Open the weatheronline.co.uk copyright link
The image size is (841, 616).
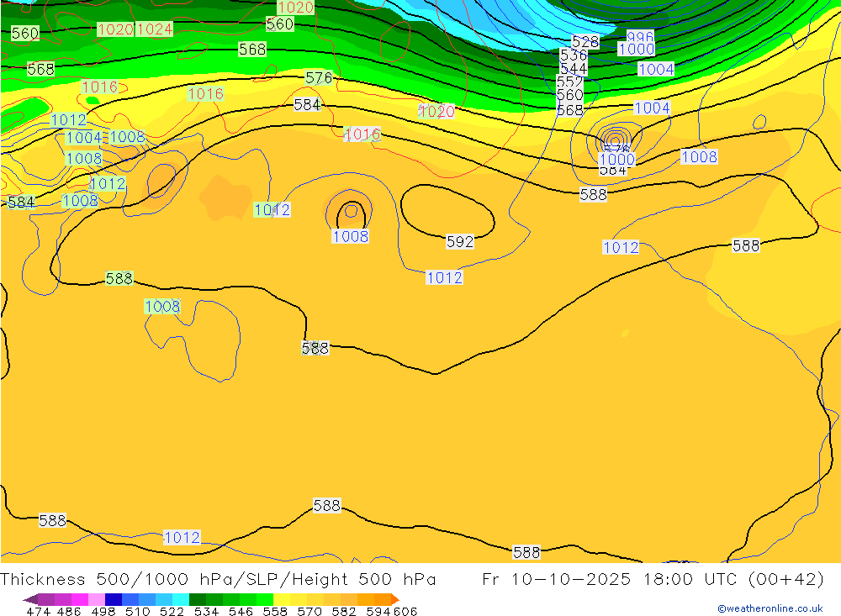[770, 608]
